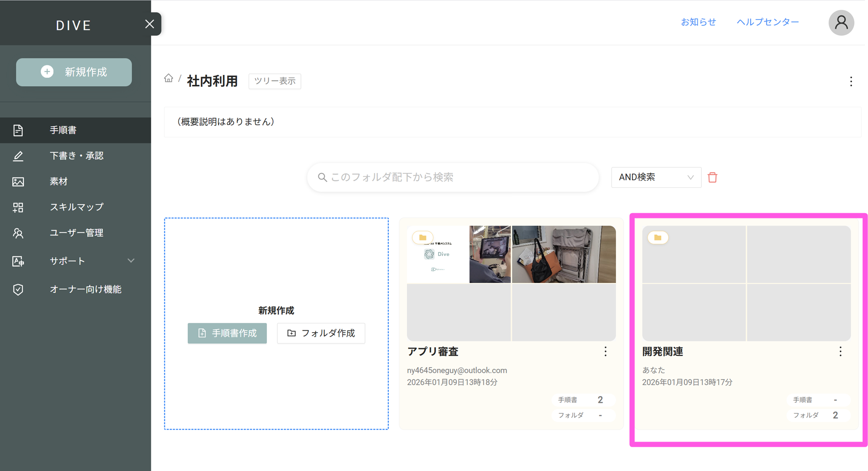This screenshot has width=868, height=471.
Task: Click the 手順書作成 button
Action: (x=227, y=333)
